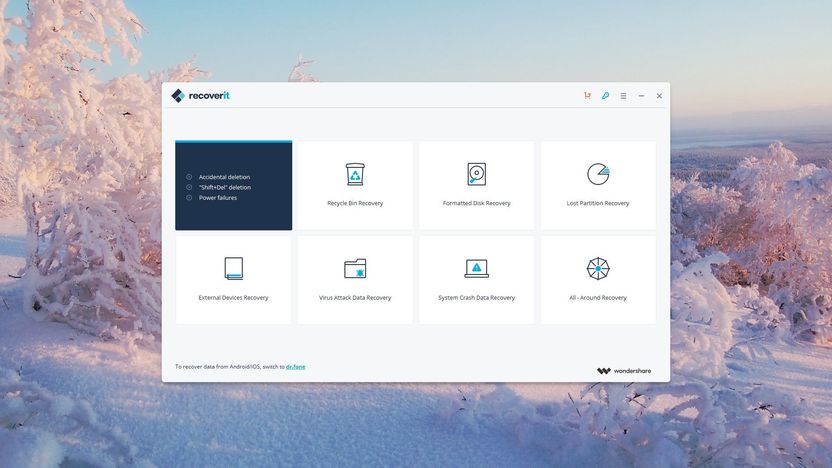Minimize the Recoverit window

[642, 96]
